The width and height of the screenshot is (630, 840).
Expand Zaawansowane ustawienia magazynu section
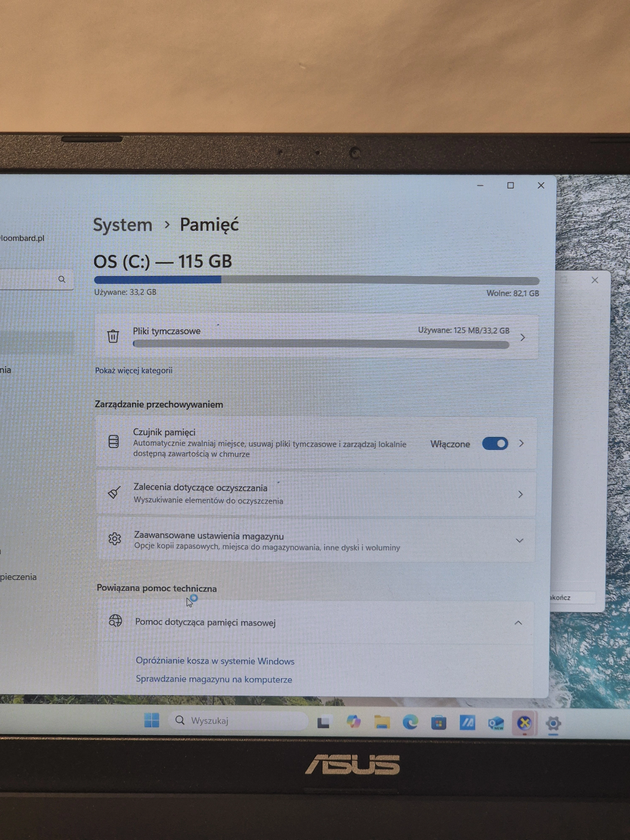click(x=519, y=540)
